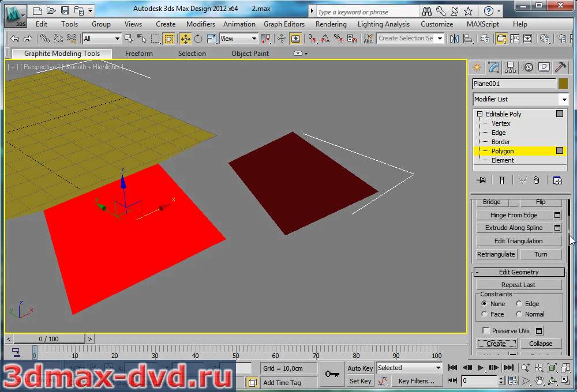Screen dimensions: 577x392
Task: Activate the Bind to Space Warp tool
Action: [72, 38]
